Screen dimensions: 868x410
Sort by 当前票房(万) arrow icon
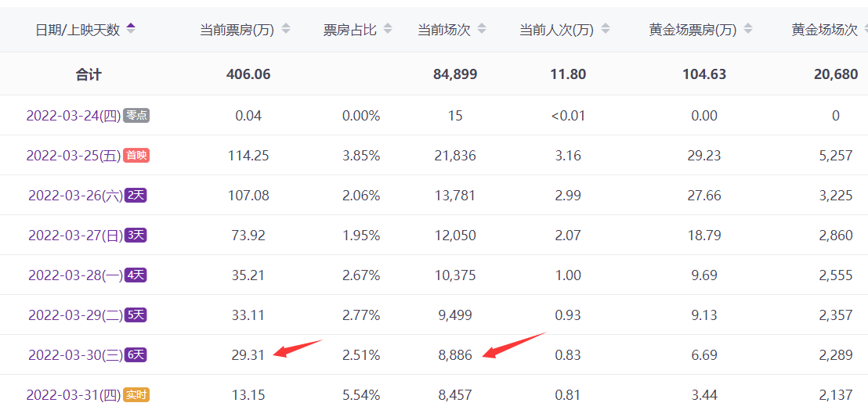286,29
